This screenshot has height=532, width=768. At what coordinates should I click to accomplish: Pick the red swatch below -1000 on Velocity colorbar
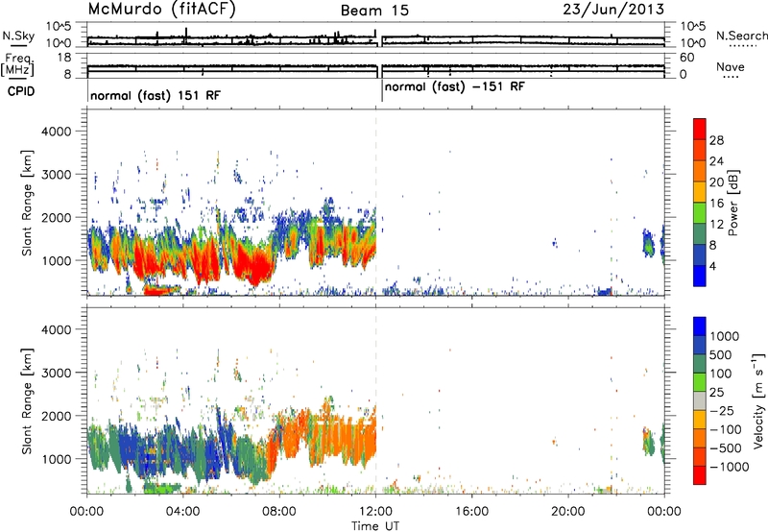pos(700,475)
